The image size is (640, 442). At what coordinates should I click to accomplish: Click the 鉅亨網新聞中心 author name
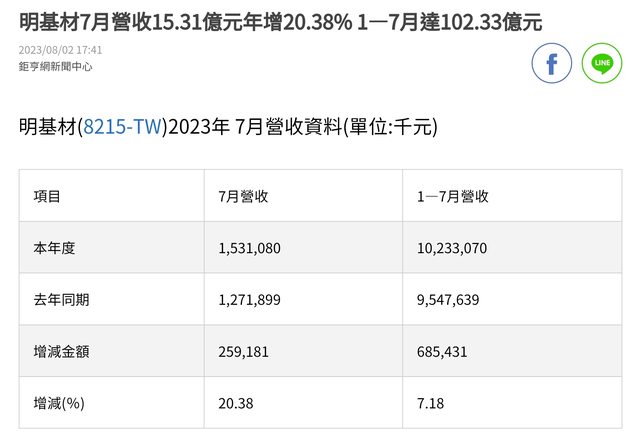(54, 67)
